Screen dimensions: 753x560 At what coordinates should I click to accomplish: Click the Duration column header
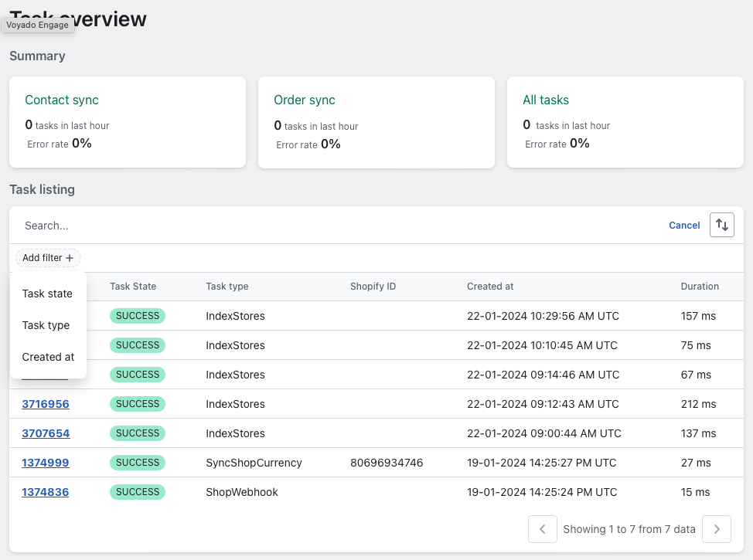pyautogui.click(x=699, y=287)
